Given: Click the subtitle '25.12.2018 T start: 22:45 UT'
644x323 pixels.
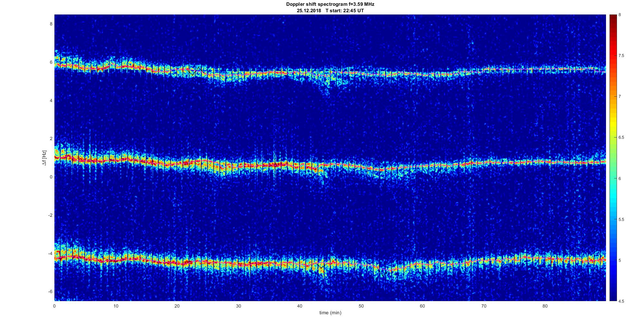Looking at the screenshot, I should point(330,11).
